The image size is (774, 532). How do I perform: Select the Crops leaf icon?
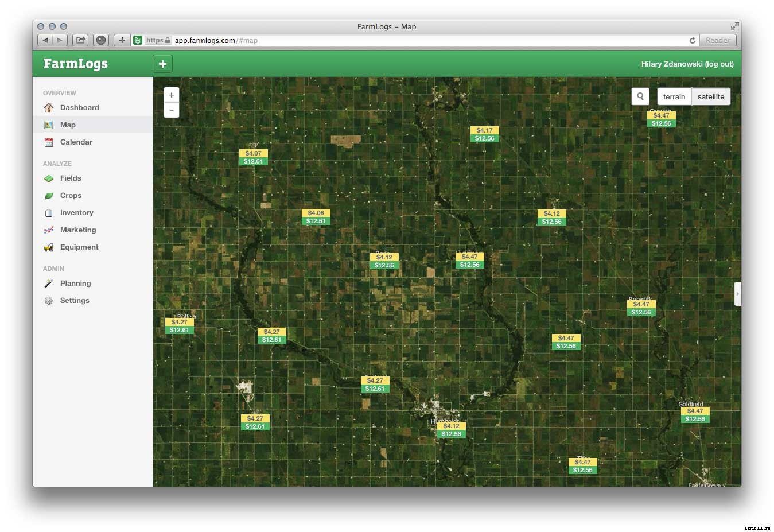[x=49, y=195]
